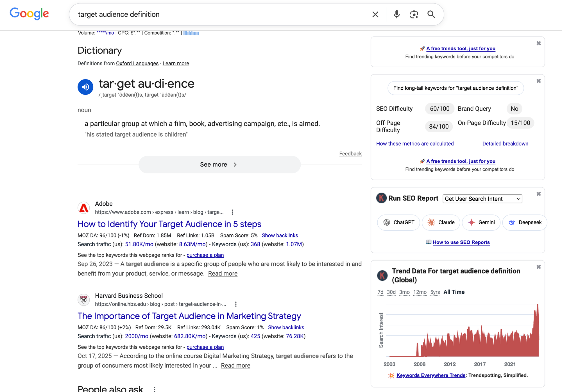Select the 7d trend range
The height and width of the screenshot is (392, 562).
click(380, 292)
